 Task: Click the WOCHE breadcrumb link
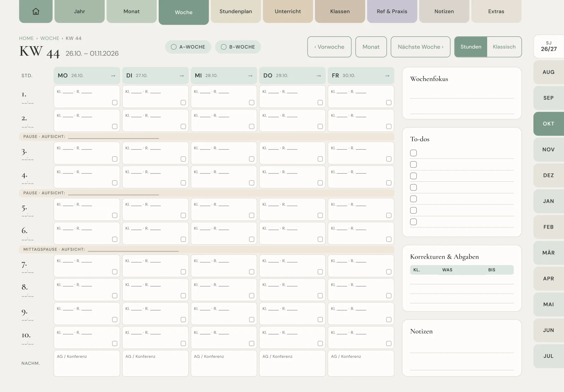click(x=50, y=38)
